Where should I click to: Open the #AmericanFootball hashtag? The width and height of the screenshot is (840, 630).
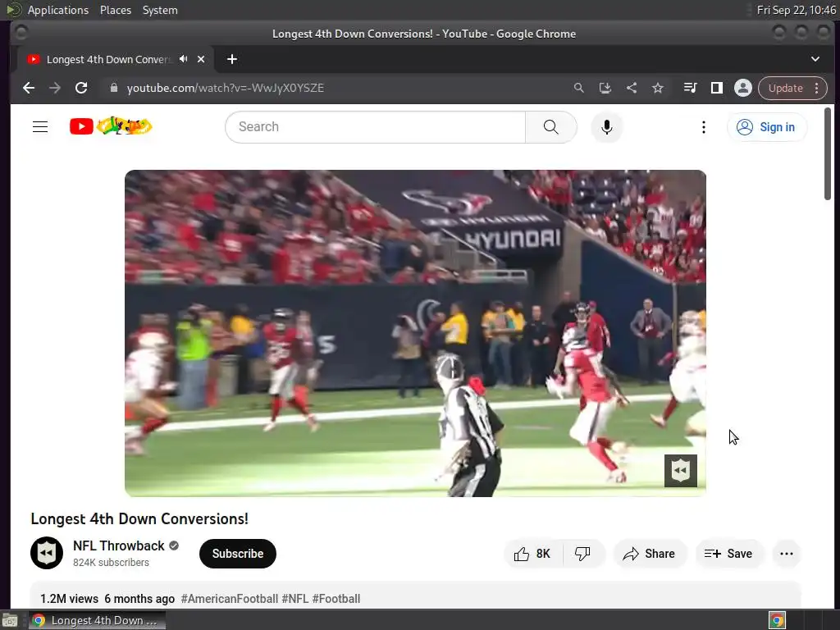pos(230,598)
